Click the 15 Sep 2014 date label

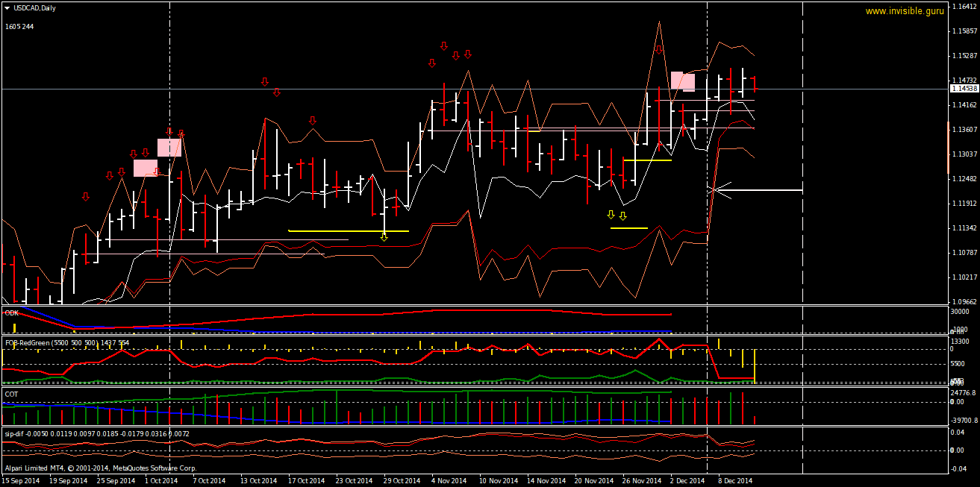20,481
